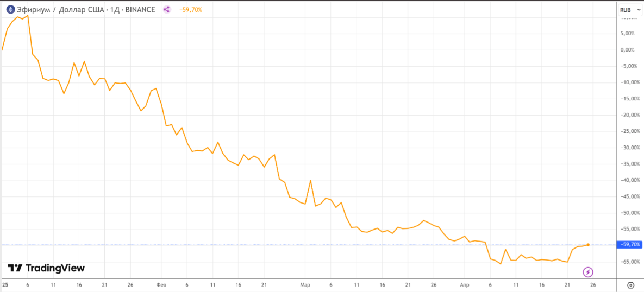Click the −10,00% axis label
The height and width of the screenshot is (292, 644).
pos(630,82)
